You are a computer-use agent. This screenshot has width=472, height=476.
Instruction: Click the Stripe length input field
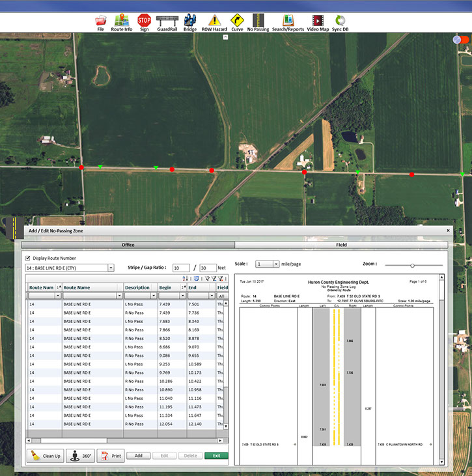coord(181,268)
